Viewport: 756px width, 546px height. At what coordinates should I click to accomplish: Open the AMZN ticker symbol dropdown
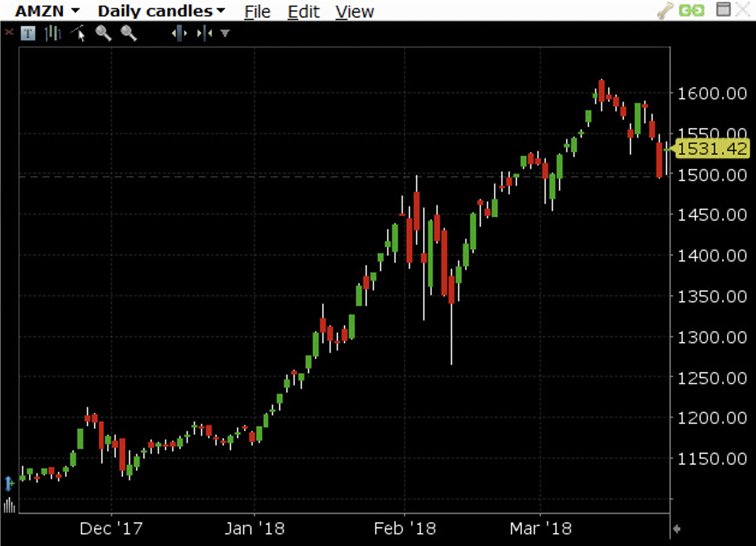47,11
